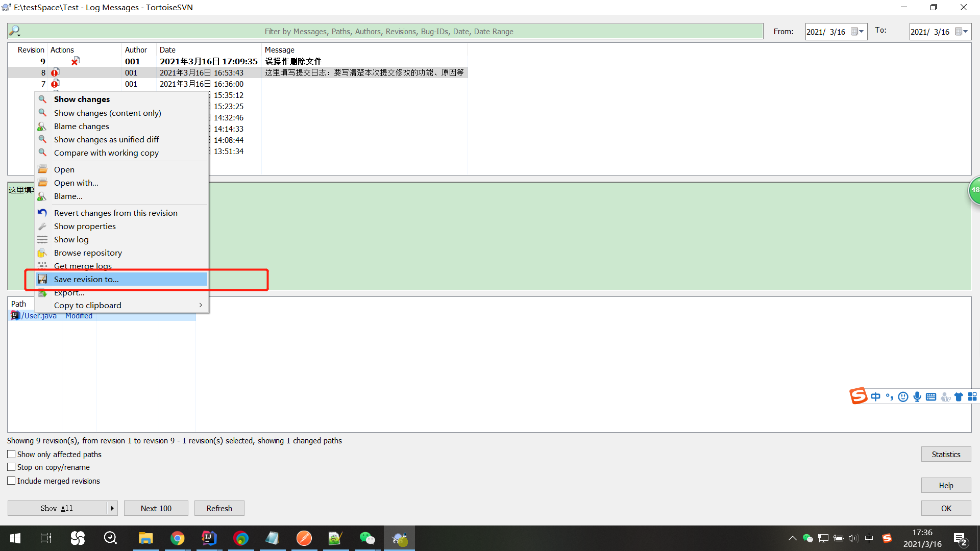
Task: Check Include merged revisions
Action: click(11, 481)
